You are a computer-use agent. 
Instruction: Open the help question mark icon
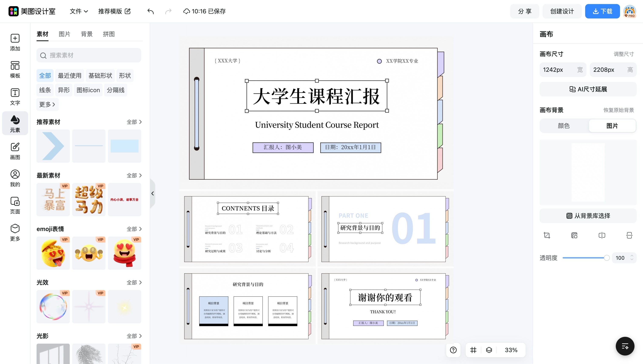tap(453, 350)
